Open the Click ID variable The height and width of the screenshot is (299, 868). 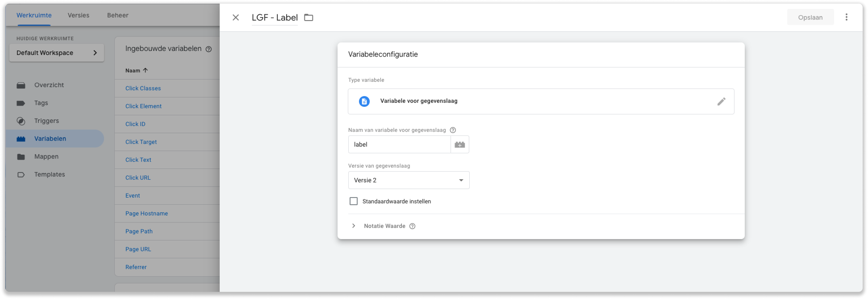tap(135, 124)
